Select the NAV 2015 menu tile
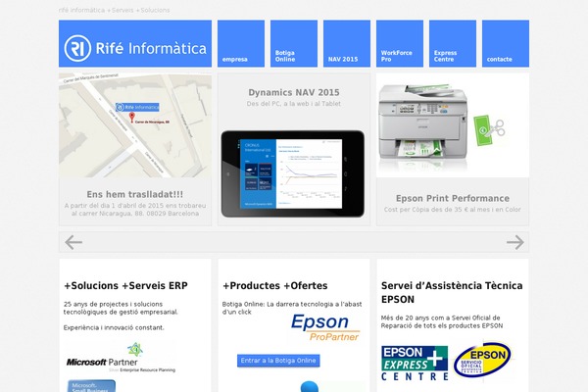Screen dimensions: 588x392 point(347,43)
